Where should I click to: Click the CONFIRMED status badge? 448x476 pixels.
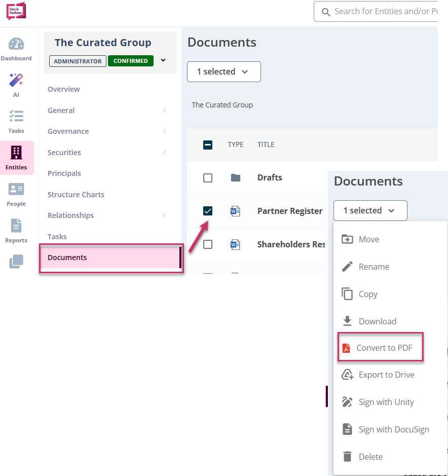(x=131, y=61)
